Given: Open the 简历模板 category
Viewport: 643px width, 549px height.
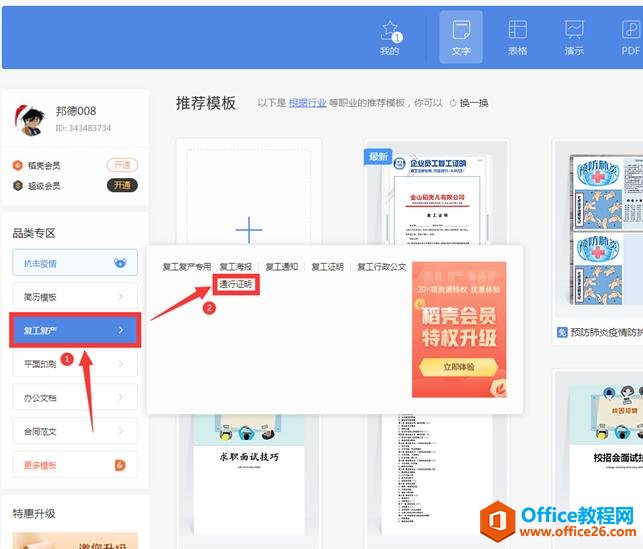Looking at the screenshot, I should tap(75, 296).
